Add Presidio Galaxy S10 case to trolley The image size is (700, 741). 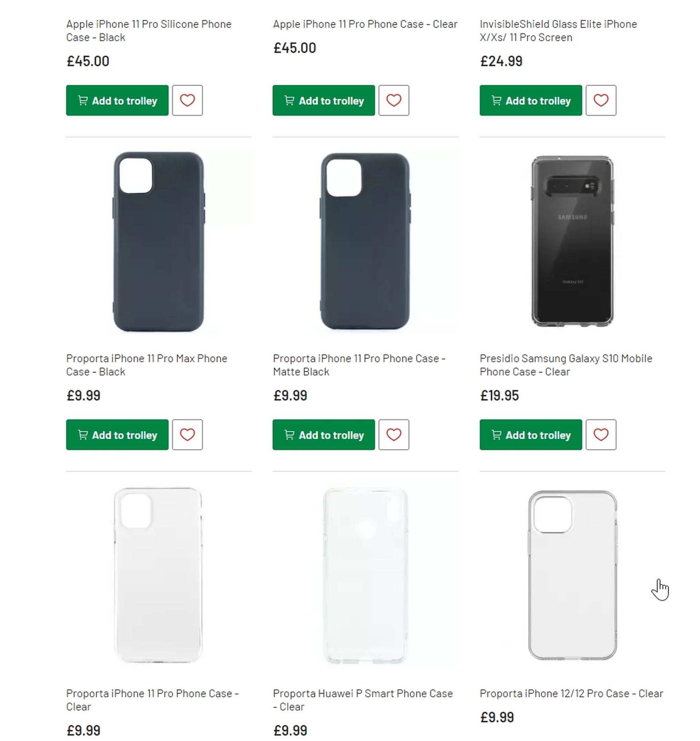[531, 435]
